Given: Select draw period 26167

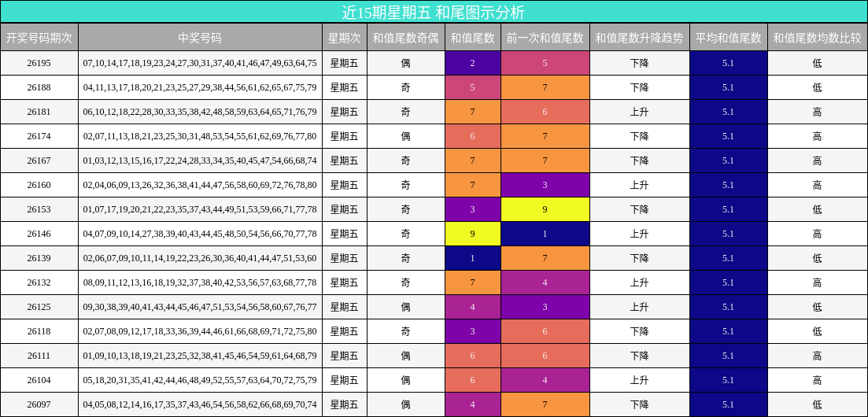Looking at the screenshot, I should tap(39, 161).
